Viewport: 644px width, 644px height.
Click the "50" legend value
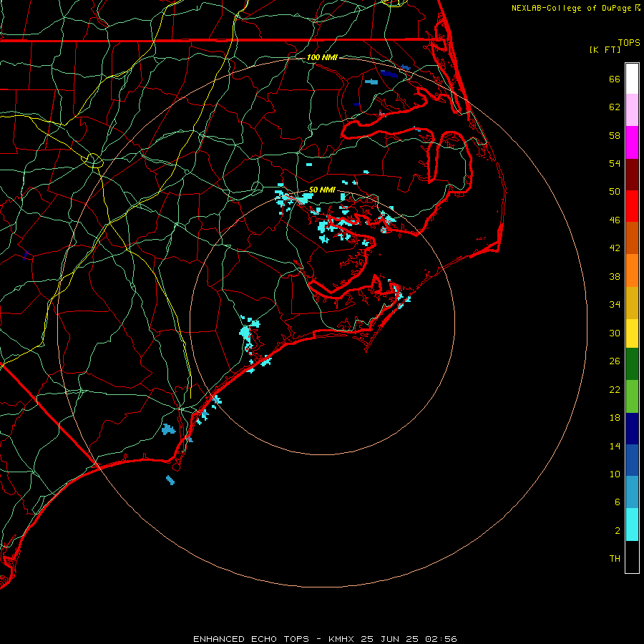click(615, 192)
